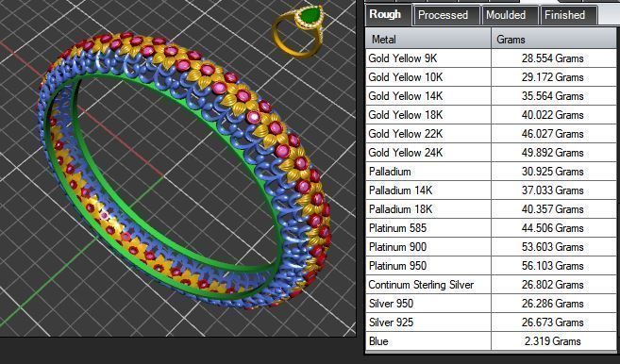Click the 49.892 Grams value
620x364 pixels.
pyautogui.click(x=552, y=153)
